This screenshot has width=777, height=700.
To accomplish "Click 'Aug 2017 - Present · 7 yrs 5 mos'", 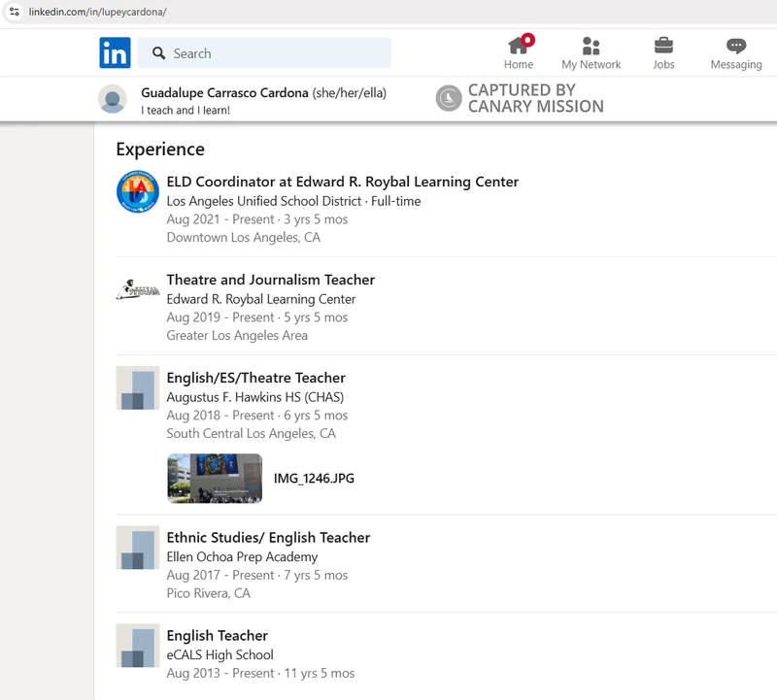I will pos(257,575).
